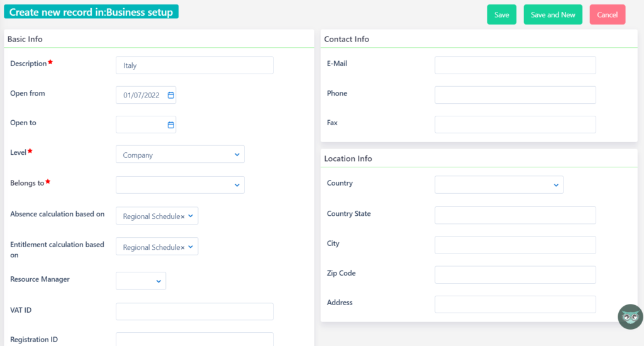Open the Belongs to dropdown

click(x=180, y=185)
